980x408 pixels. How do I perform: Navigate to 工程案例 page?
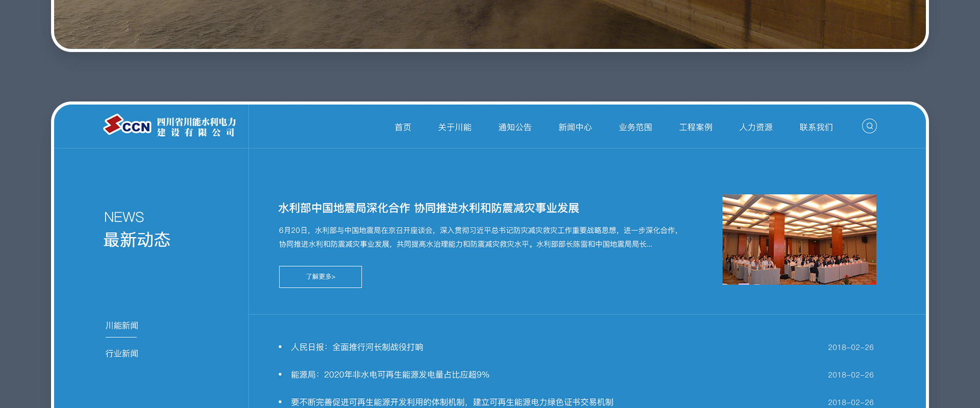click(695, 127)
